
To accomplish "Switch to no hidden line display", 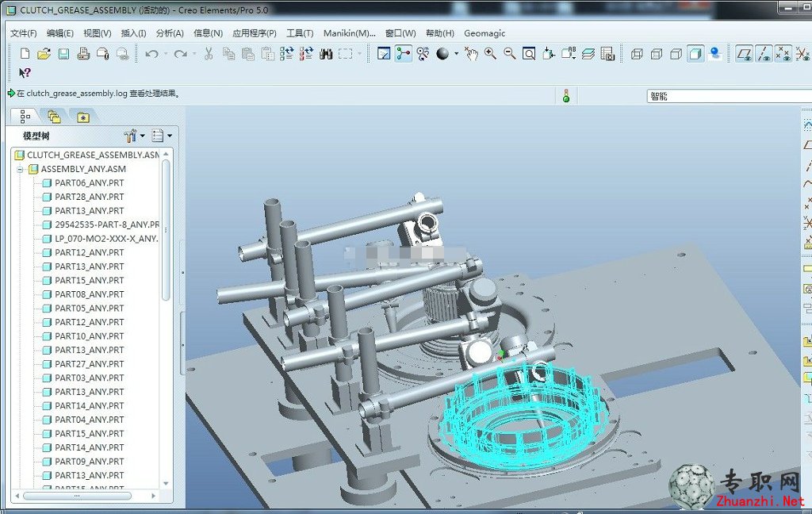I will 676,53.
